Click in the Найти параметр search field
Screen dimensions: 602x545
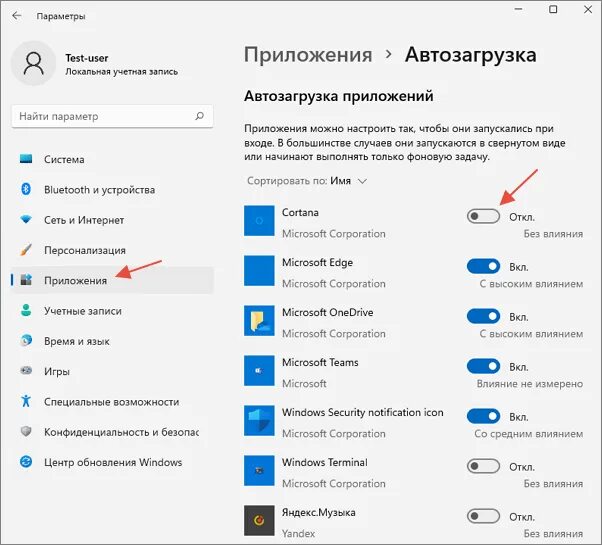(112, 116)
